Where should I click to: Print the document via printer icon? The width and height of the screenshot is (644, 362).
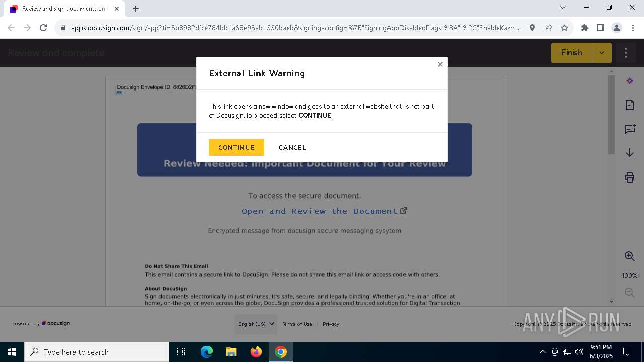click(x=630, y=177)
